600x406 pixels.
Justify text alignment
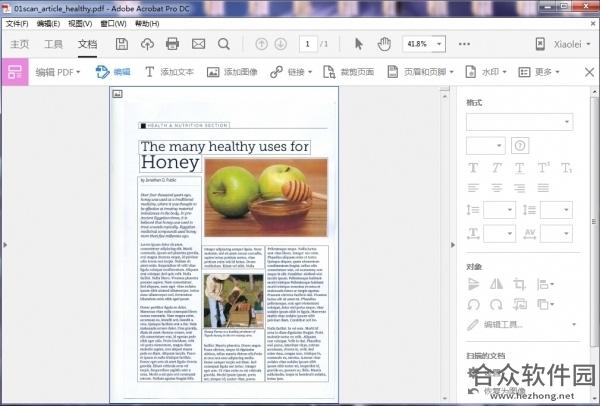(543, 188)
